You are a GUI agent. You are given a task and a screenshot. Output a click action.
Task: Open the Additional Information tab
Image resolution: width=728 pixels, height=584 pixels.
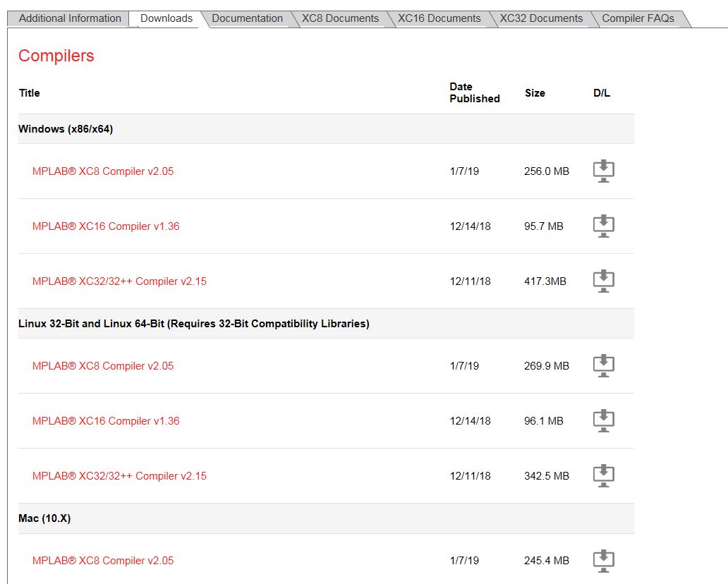click(x=70, y=18)
